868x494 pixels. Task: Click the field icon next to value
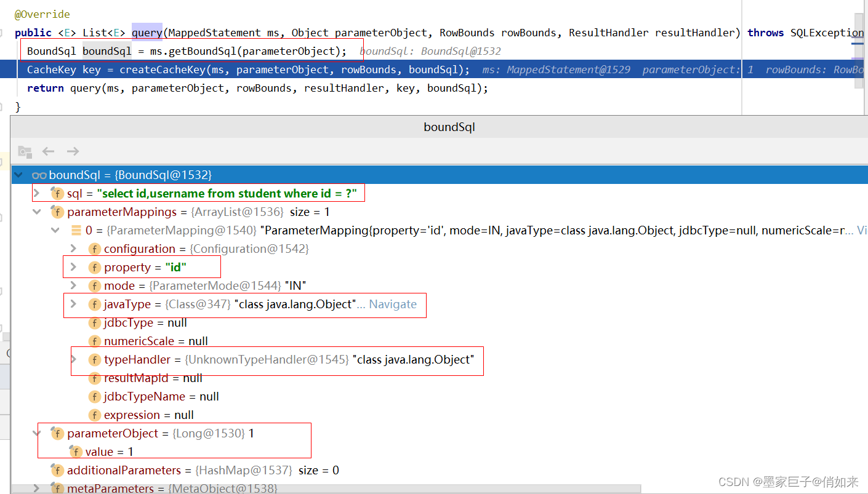click(76, 452)
